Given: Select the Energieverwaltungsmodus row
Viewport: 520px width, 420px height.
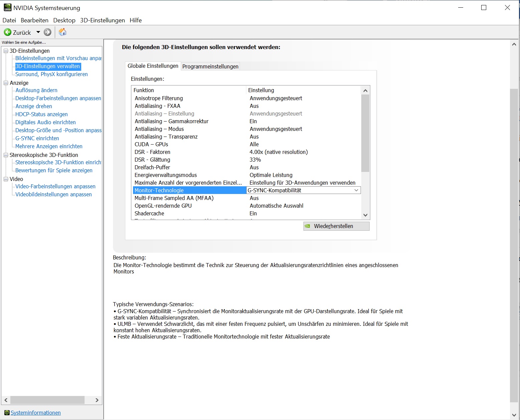Looking at the screenshot, I should coord(247,175).
